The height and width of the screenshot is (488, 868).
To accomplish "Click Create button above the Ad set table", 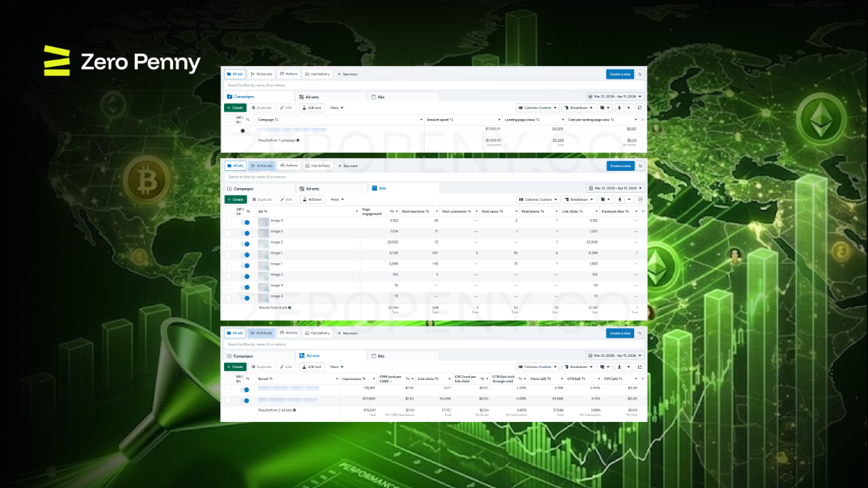I will [235, 367].
